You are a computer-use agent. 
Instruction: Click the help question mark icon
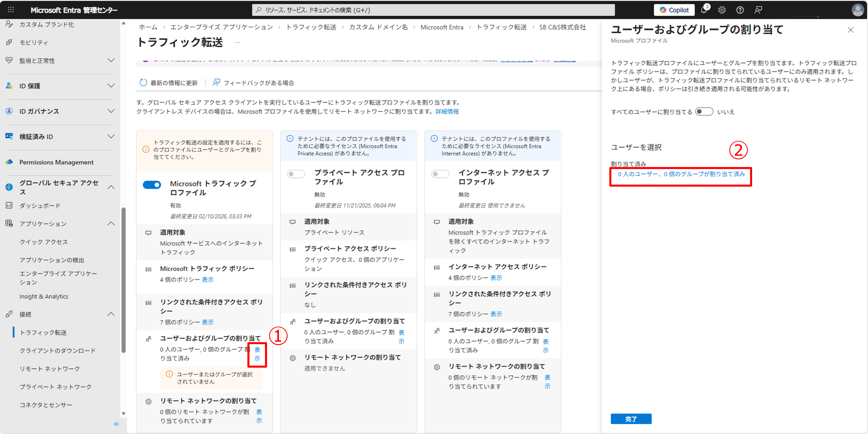point(740,10)
